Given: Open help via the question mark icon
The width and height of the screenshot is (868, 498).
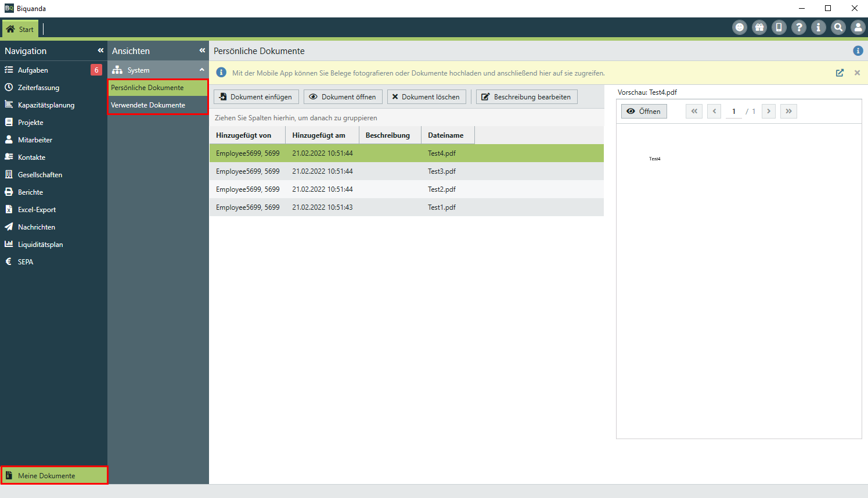Looking at the screenshot, I should pyautogui.click(x=799, y=27).
